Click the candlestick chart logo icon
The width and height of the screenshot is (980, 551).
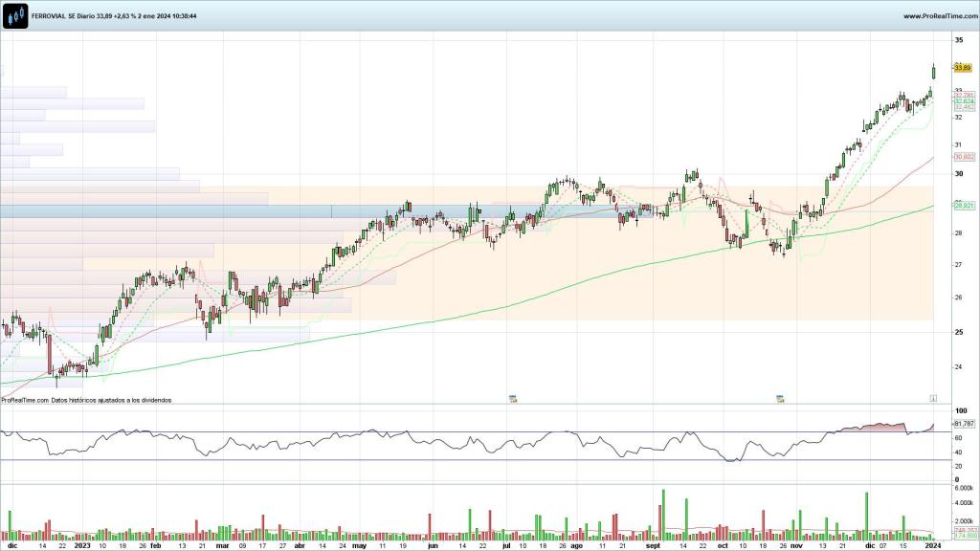coord(15,15)
